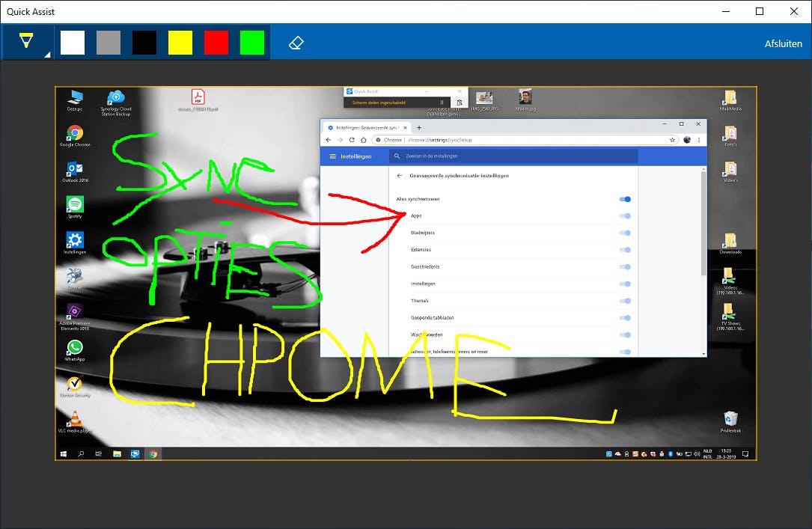Open the PDF file on the desktop
The image size is (812, 529).
click(x=198, y=100)
